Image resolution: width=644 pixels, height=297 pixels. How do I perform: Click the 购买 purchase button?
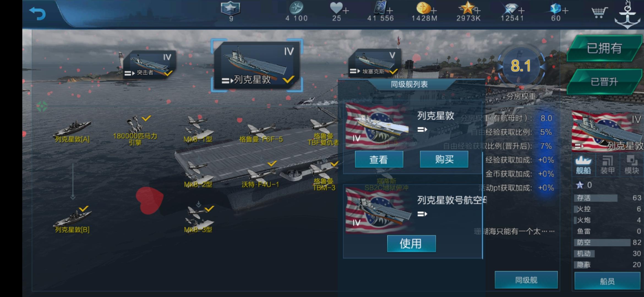click(444, 159)
